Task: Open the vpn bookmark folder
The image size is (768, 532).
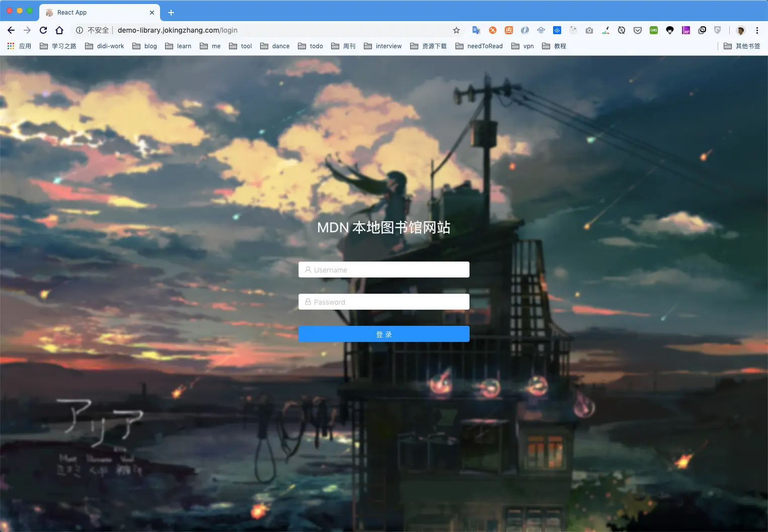Action: (x=522, y=46)
